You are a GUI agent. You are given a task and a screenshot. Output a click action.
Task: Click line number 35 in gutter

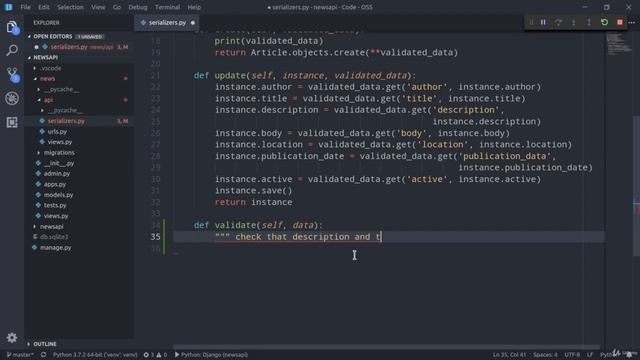[155, 237]
